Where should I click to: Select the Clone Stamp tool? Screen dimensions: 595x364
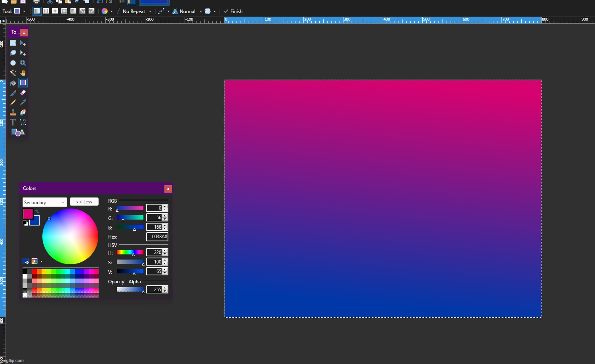13,112
